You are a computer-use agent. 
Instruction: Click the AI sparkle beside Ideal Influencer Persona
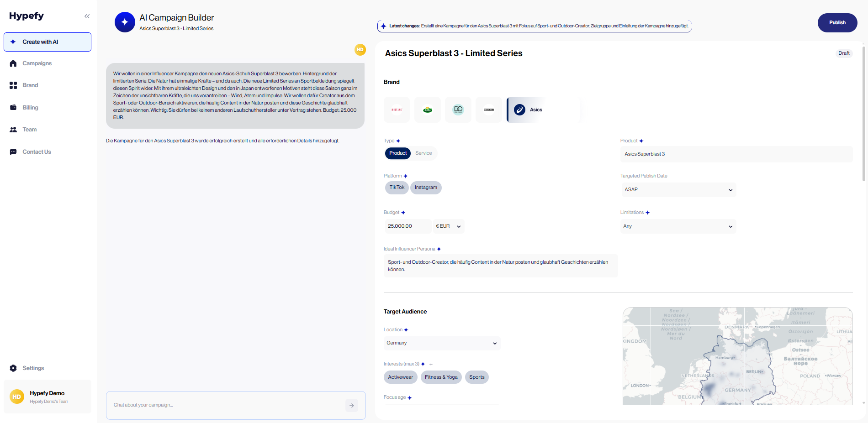439,249
